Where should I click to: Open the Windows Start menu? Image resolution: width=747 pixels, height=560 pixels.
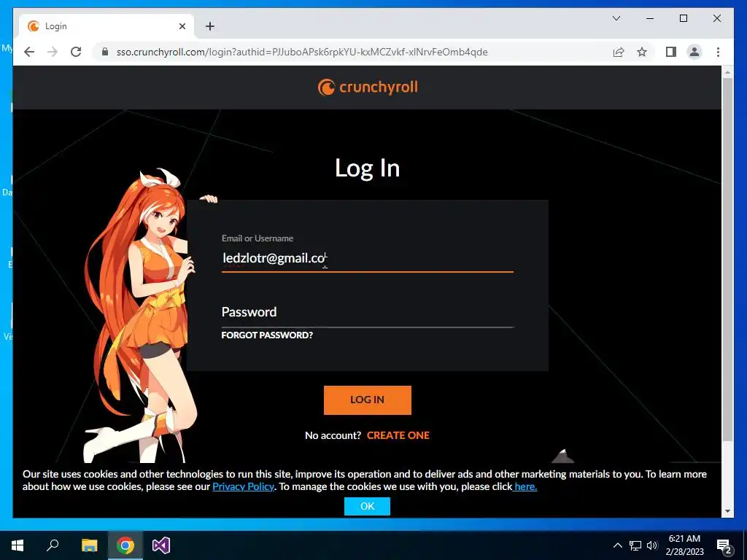click(x=18, y=545)
